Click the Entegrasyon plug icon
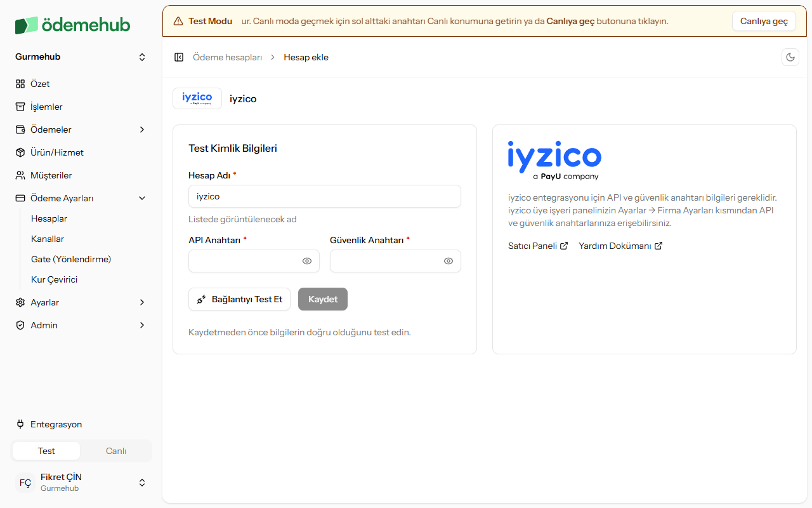Image resolution: width=812 pixels, height=508 pixels. (x=20, y=424)
